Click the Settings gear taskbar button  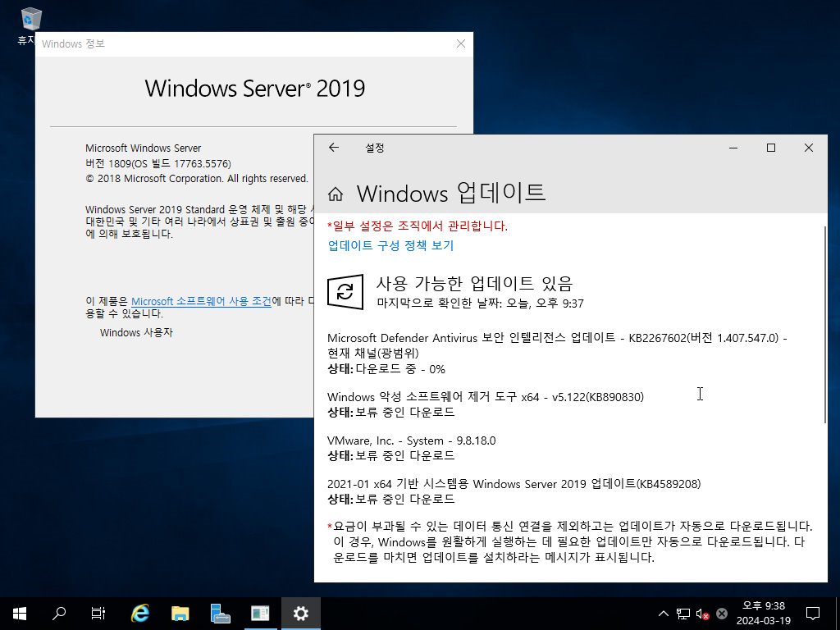[300, 614]
